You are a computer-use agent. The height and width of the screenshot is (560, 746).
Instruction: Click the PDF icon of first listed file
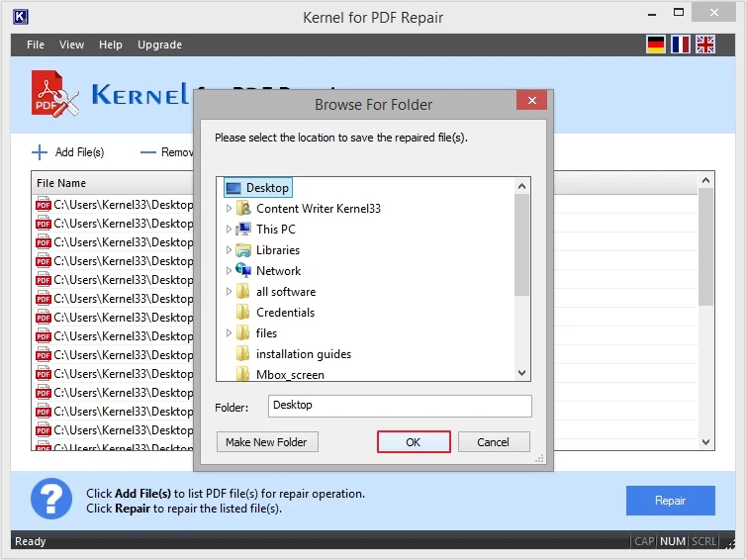[44, 204]
